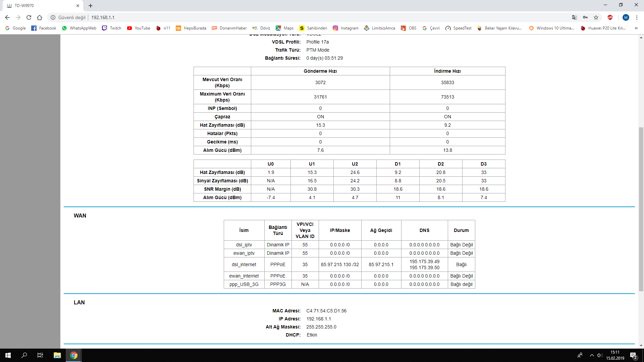Viewport: 644px width, 362px height.
Task: Open the Çeviri bookmark
Action: point(431,28)
